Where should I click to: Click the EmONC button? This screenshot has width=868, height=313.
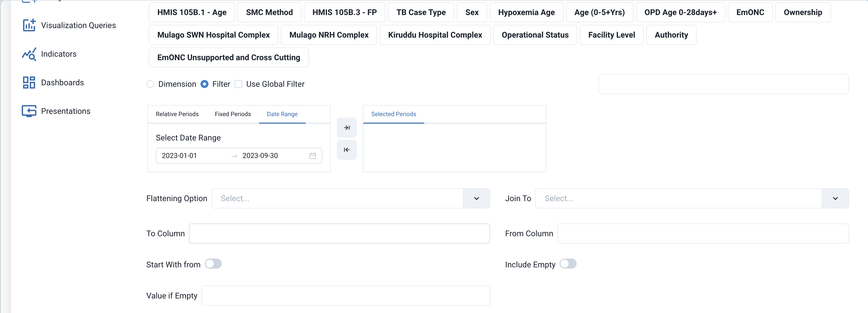750,12
